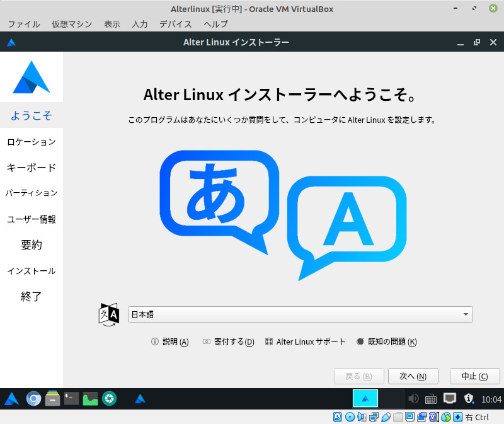Click the keyboard input tray icon

432,398
